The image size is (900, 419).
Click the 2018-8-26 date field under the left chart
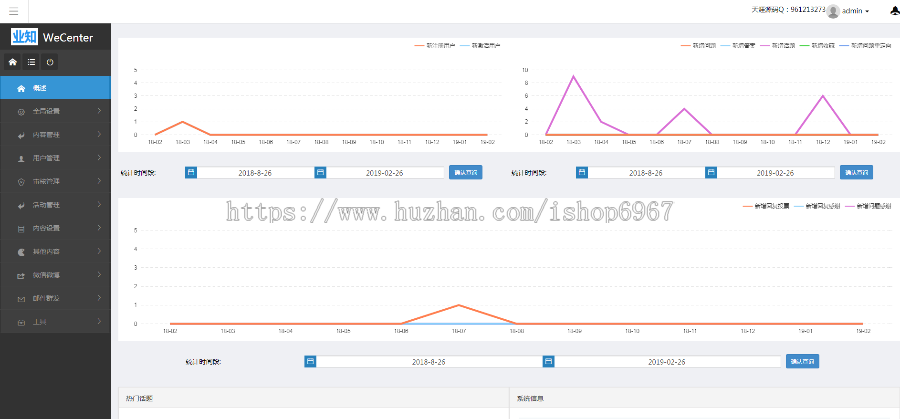pos(255,172)
